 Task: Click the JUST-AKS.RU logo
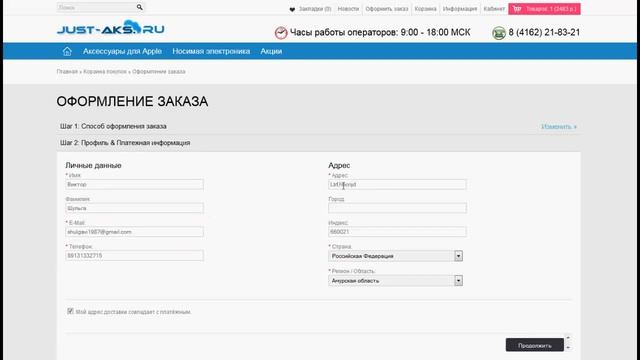(x=111, y=28)
